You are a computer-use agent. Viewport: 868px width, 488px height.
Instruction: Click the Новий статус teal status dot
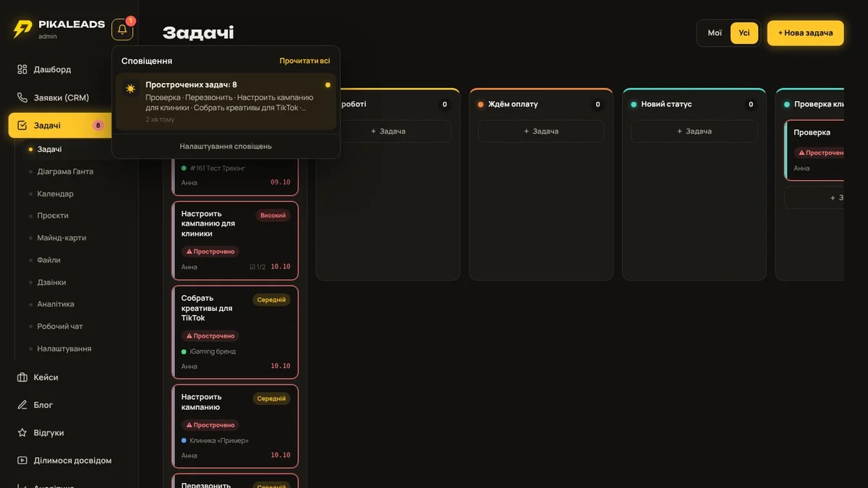coord(634,104)
